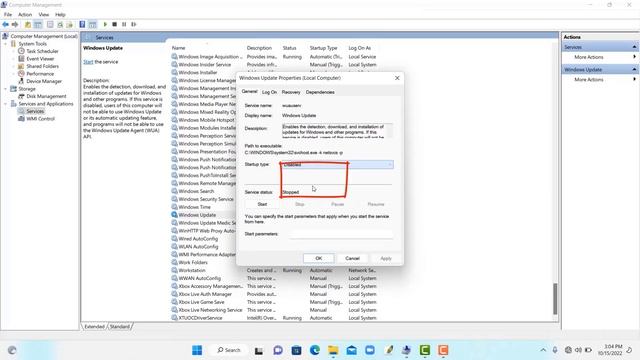
Task: Expand the Task Scheduler tree node
Action: (x=14, y=51)
